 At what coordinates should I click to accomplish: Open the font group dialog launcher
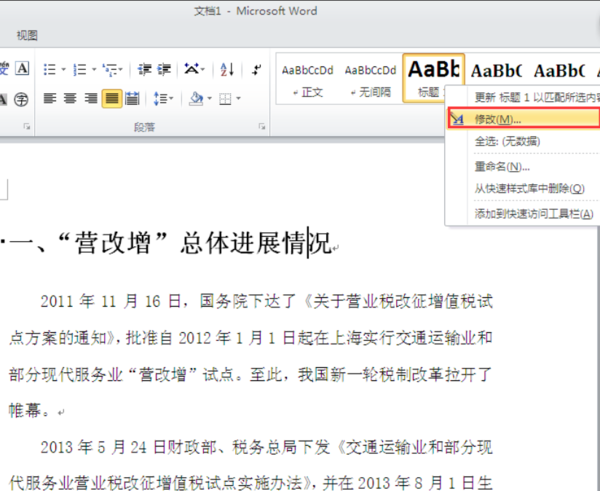(27, 126)
